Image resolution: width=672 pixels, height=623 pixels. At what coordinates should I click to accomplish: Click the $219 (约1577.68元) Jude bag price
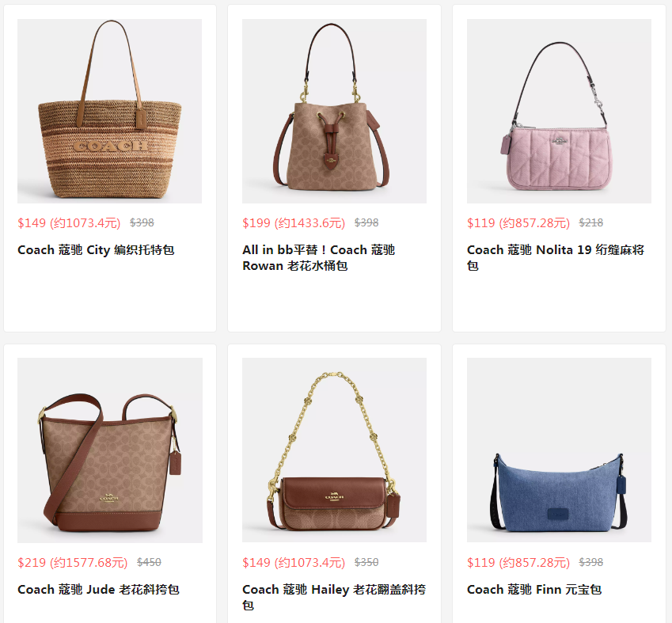(x=73, y=563)
